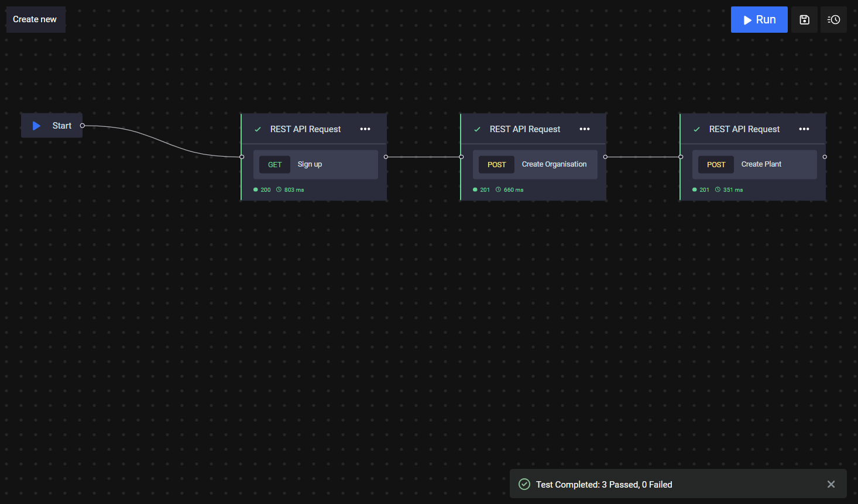This screenshot has width=858, height=504.
Task: Click the success check icon in notification
Action: pyautogui.click(x=524, y=484)
